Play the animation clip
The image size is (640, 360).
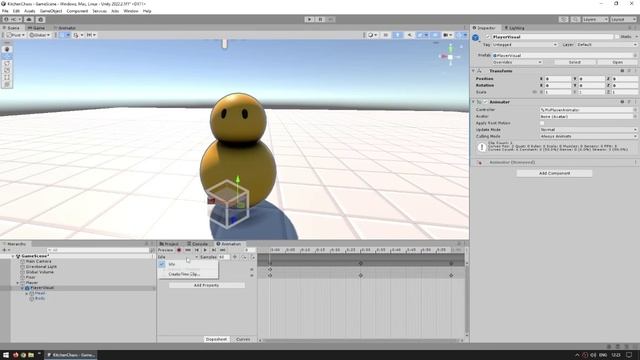point(205,250)
